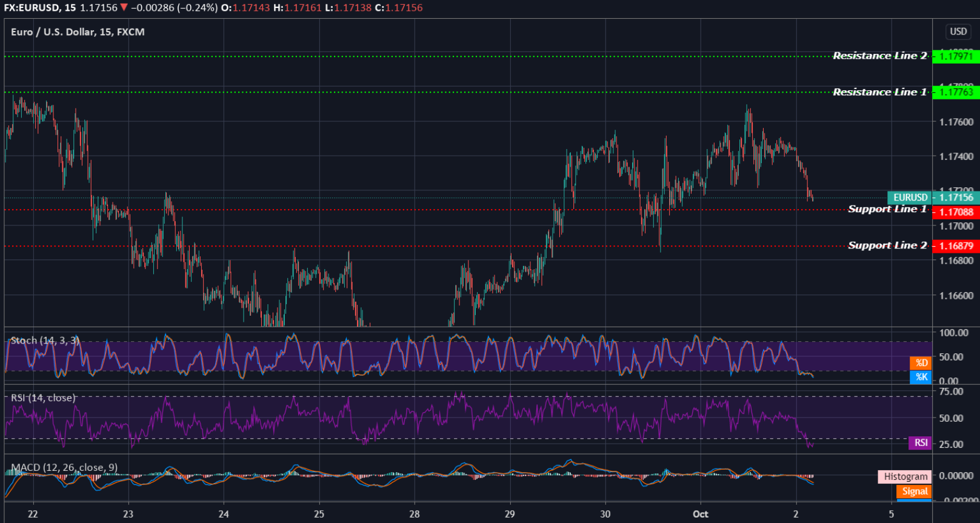Click the Histogram MACD label
This screenshot has width=980, height=523.
coord(905,477)
